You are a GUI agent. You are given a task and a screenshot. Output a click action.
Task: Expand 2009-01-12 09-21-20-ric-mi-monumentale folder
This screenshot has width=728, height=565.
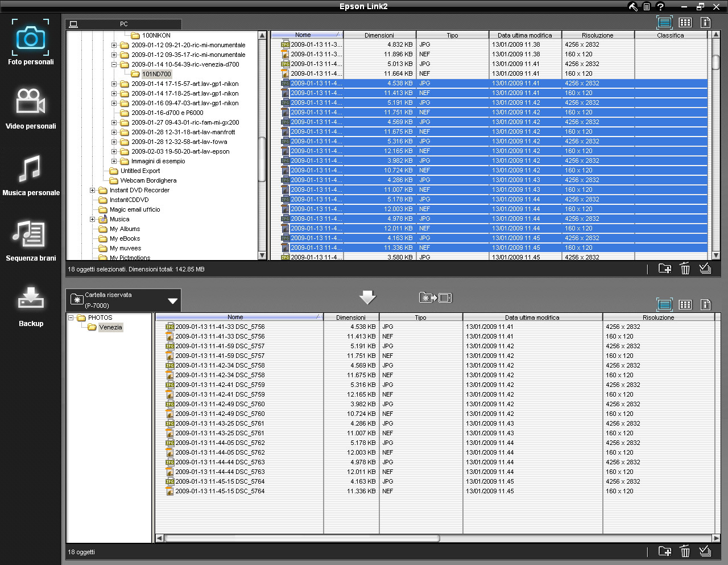114,45
